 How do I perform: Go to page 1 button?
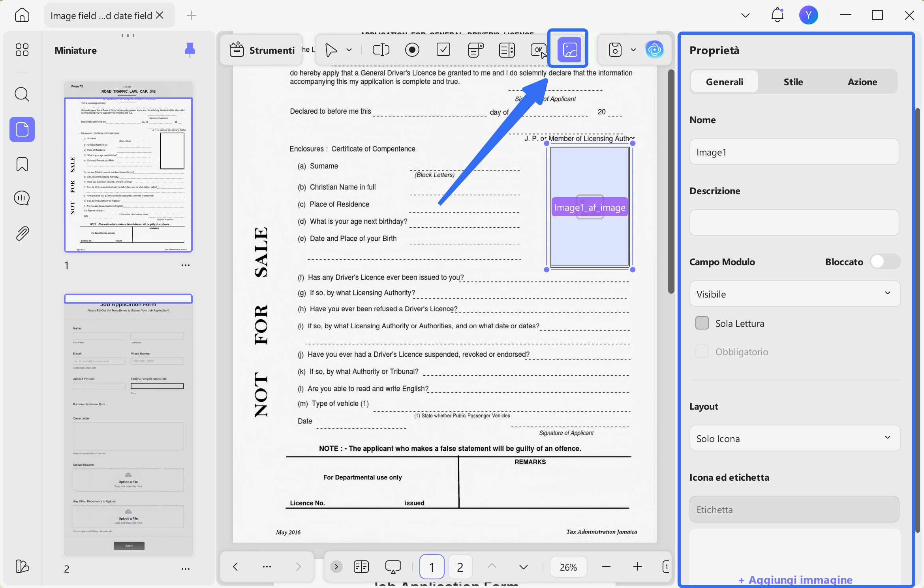[x=432, y=567]
